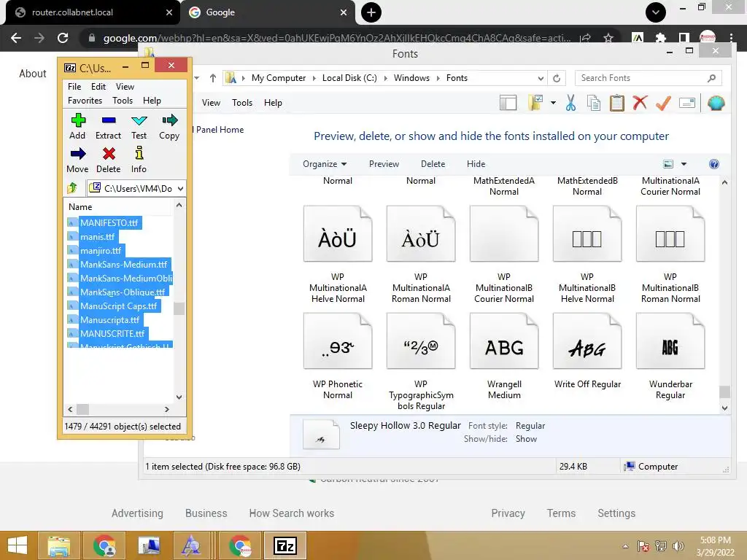Open the Tools menu in Fonts window
This screenshot has width=747, height=560.
pyautogui.click(x=242, y=103)
